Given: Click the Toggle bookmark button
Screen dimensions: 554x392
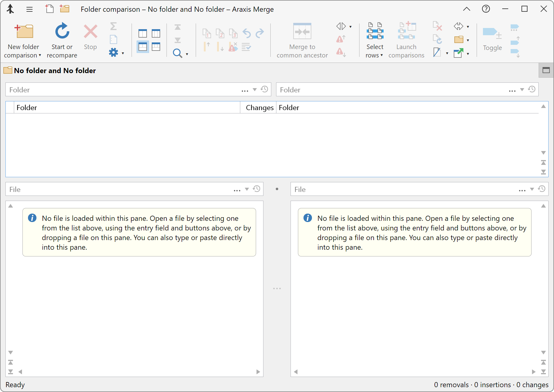Looking at the screenshot, I should (x=492, y=39).
